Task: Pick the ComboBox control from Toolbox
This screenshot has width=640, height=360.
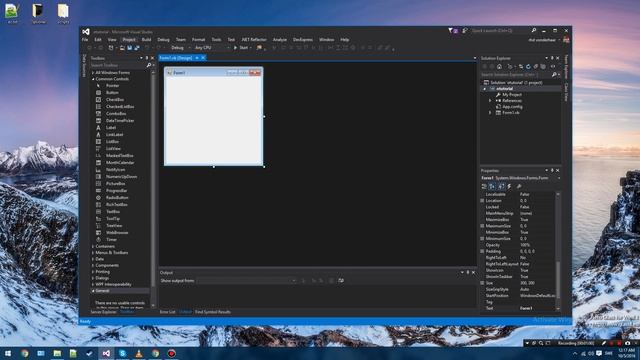Action: [x=116, y=113]
